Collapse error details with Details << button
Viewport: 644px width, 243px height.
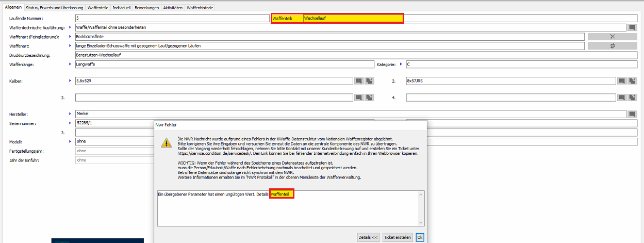tap(368, 237)
